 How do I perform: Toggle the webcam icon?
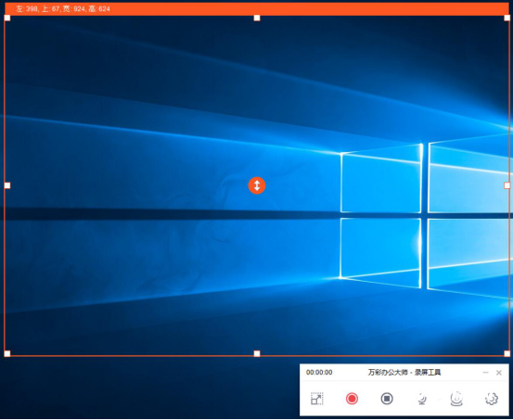tap(456, 399)
